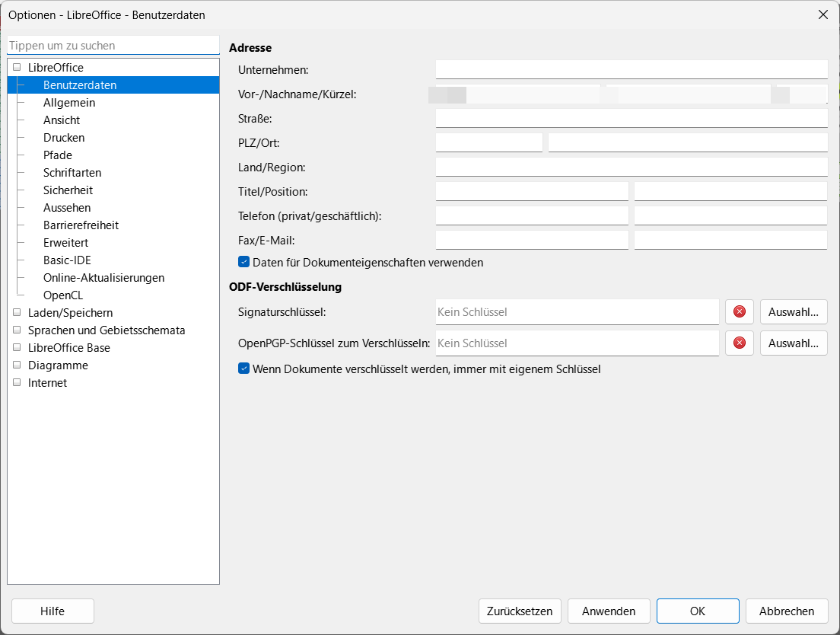Click the Position input field
The width and height of the screenshot is (840, 635).
pos(730,191)
